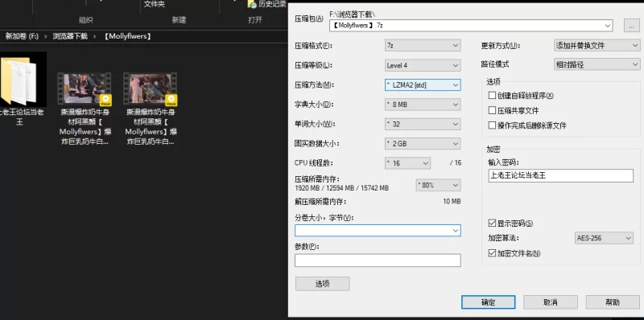Select the second video file thumbnail
644x320 pixels.
[x=150, y=89]
